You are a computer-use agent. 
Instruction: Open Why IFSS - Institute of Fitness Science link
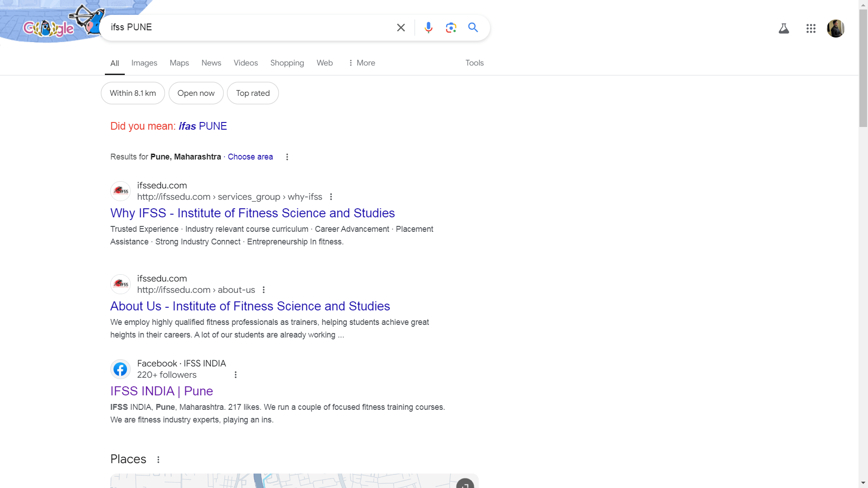pyautogui.click(x=253, y=213)
